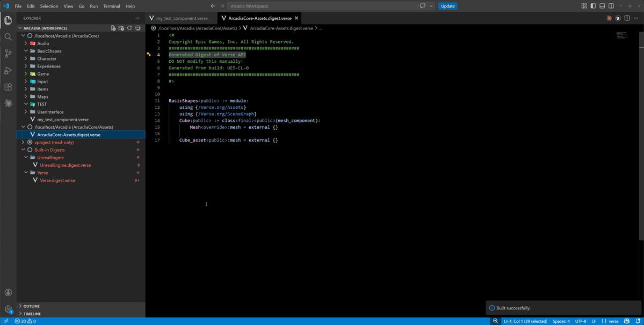Expand the Experiences folder
The width and height of the screenshot is (644, 325).
pos(26,67)
